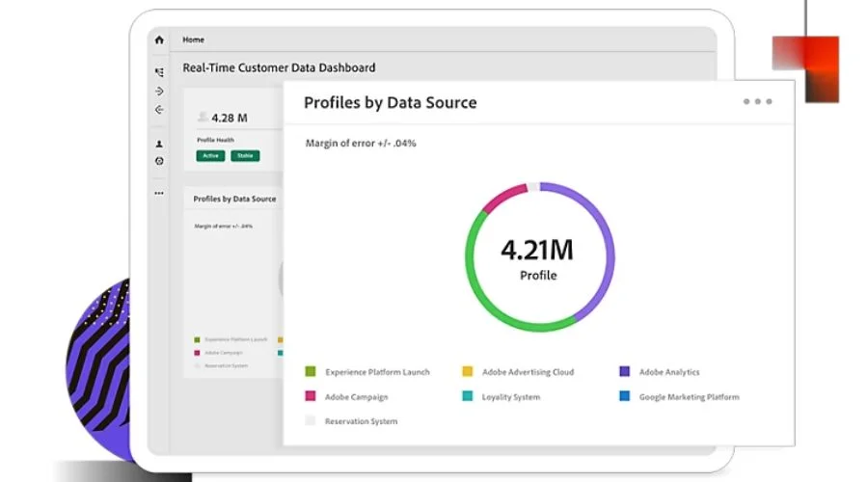Click small Margin of error text in background card

point(224,226)
